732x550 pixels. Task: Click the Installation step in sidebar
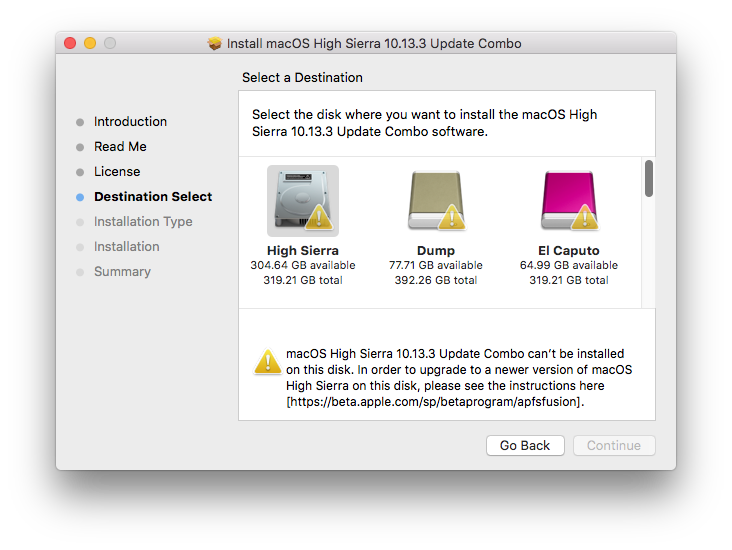click(x=127, y=247)
